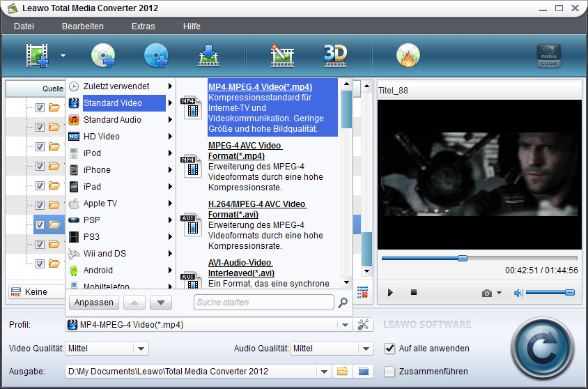Click the download video toolbar icon
Viewport: 588px width, 389px height.
click(208, 55)
